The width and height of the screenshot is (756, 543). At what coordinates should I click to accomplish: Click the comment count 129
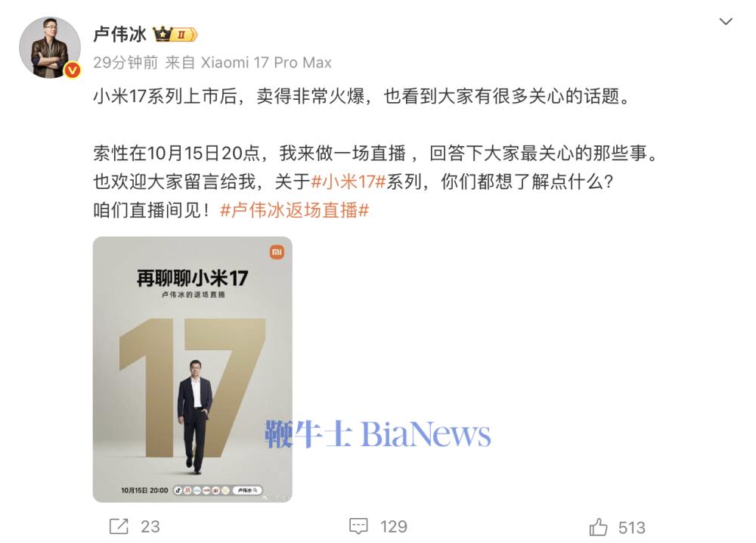click(393, 526)
